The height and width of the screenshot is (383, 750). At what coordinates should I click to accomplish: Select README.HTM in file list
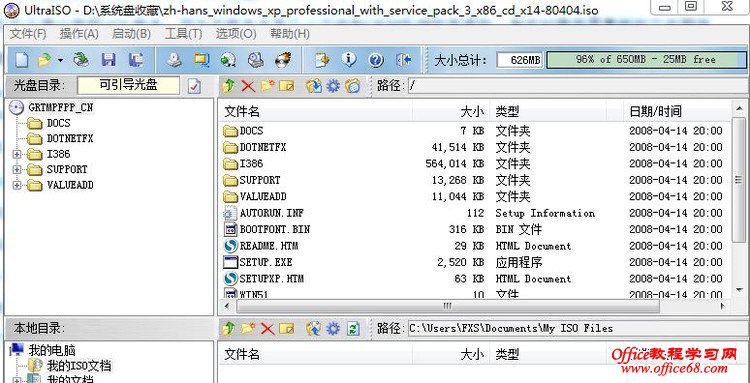pos(268,246)
